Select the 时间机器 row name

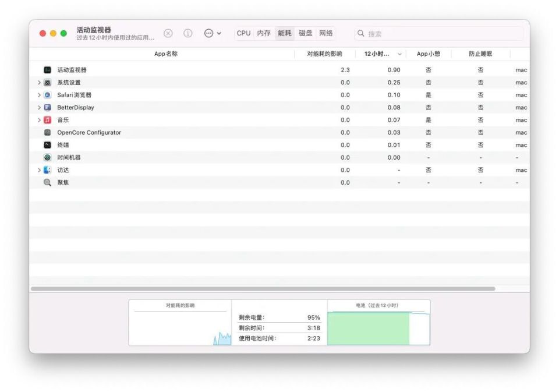coord(69,157)
